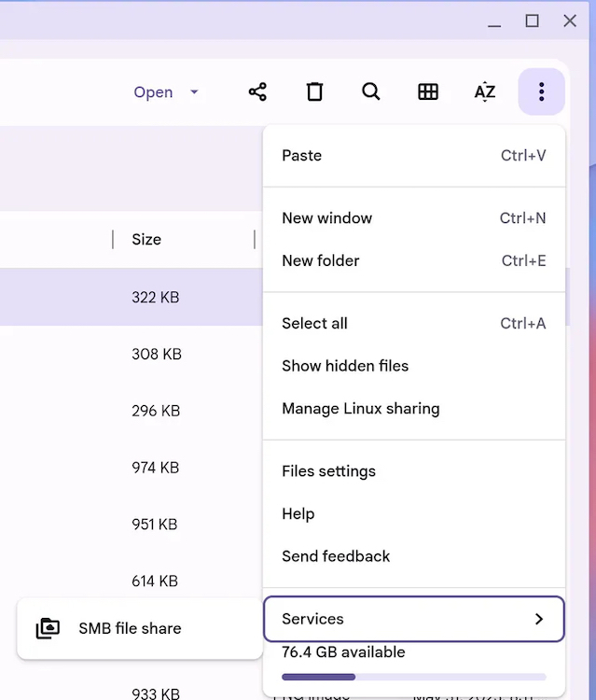596x700 pixels.
Task: Open Files settings
Action: (329, 471)
